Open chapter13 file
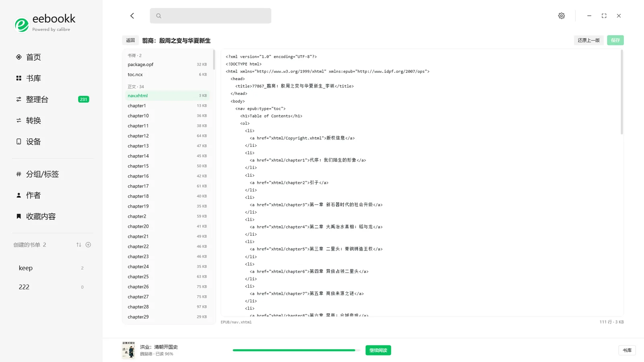 tap(167, 146)
